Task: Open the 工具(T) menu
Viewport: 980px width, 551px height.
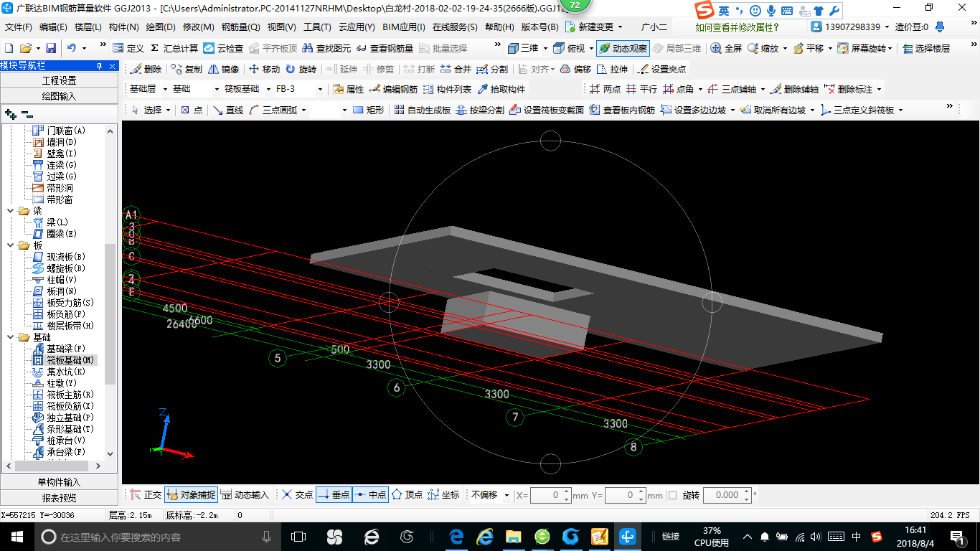Action: point(317,27)
